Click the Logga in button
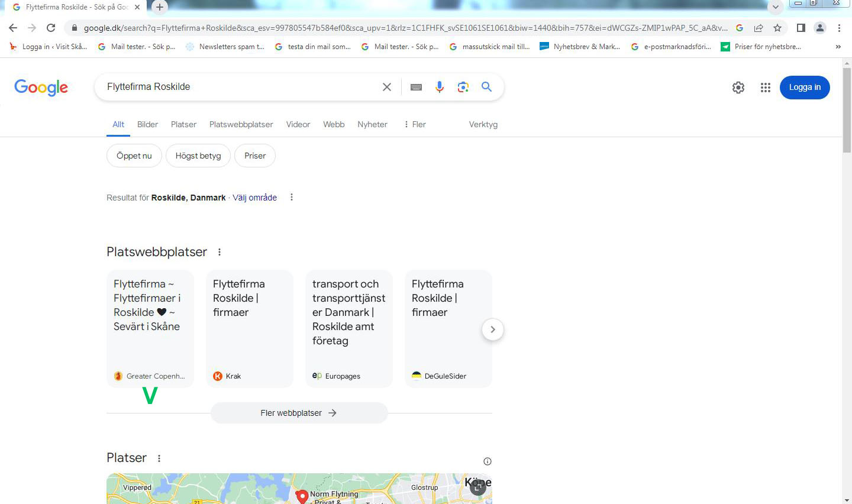The height and width of the screenshot is (504, 852). [x=805, y=88]
